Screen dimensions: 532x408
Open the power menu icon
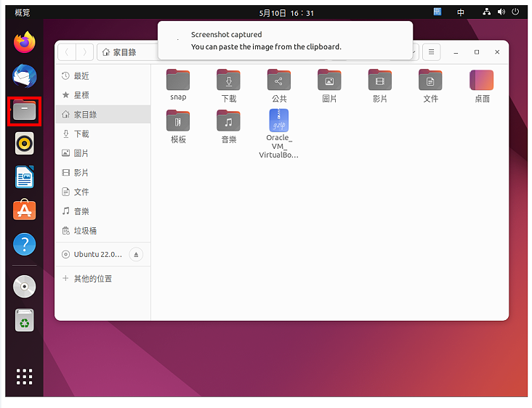pyautogui.click(x=515, y=12)
